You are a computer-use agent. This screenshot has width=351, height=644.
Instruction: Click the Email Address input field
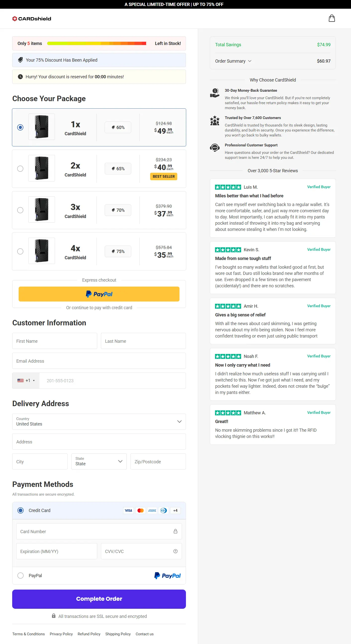tap(99, 361)
